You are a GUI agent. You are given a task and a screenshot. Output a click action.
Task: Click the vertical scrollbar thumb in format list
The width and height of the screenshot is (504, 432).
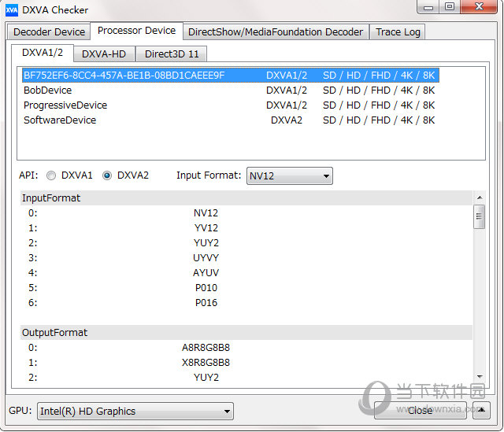tap(480, 216)
